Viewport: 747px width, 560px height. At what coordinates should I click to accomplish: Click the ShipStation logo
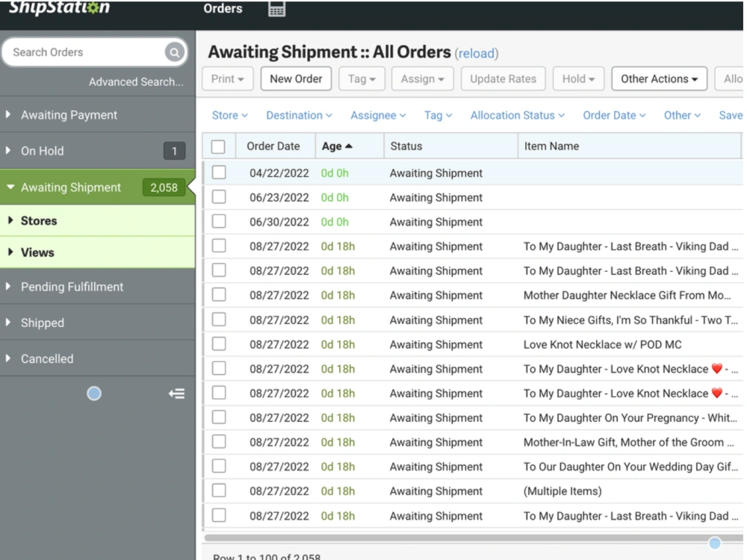pyautogui.click(x=58, y=8)
